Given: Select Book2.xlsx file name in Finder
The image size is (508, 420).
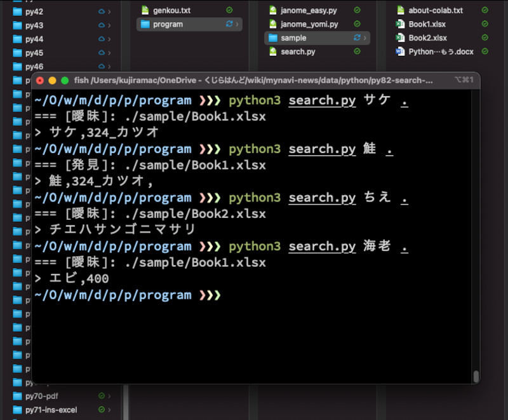Looking at the screenshot, I should (x=427, y=38).
